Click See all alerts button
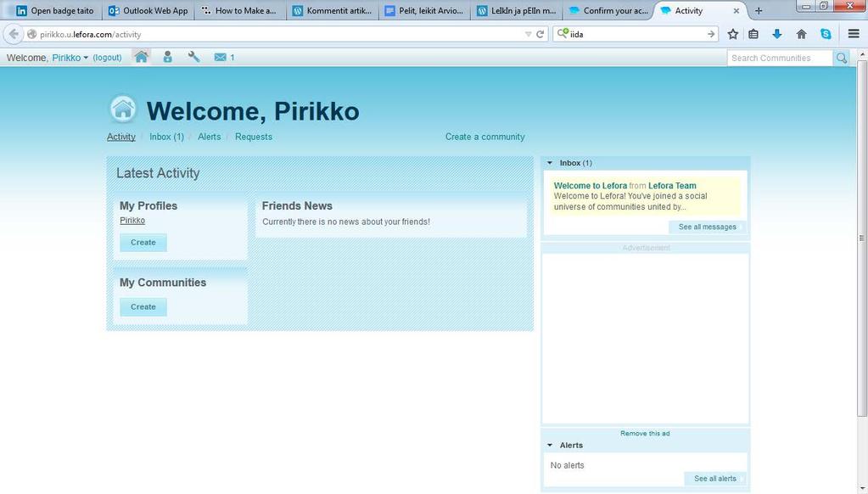The width and height of the screenshot is (868, 494). point(715,479)
